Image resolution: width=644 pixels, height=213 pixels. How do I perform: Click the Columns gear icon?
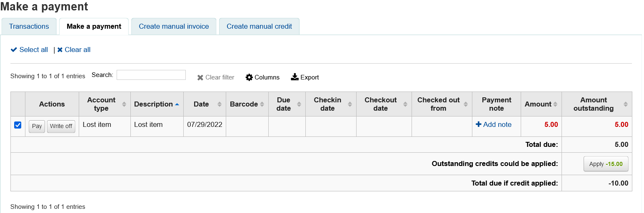pyautogui.click(x=249, y=77)
